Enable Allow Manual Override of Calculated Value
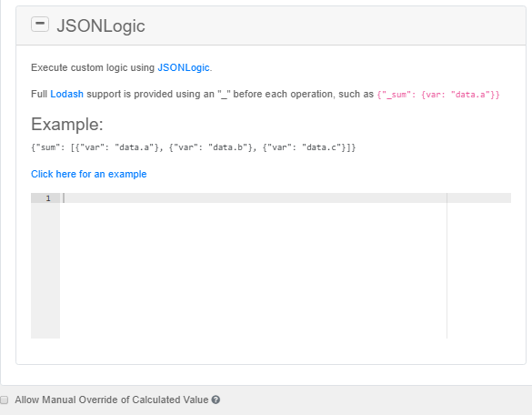The image size is (532, 415). click(x=4, y=400)
